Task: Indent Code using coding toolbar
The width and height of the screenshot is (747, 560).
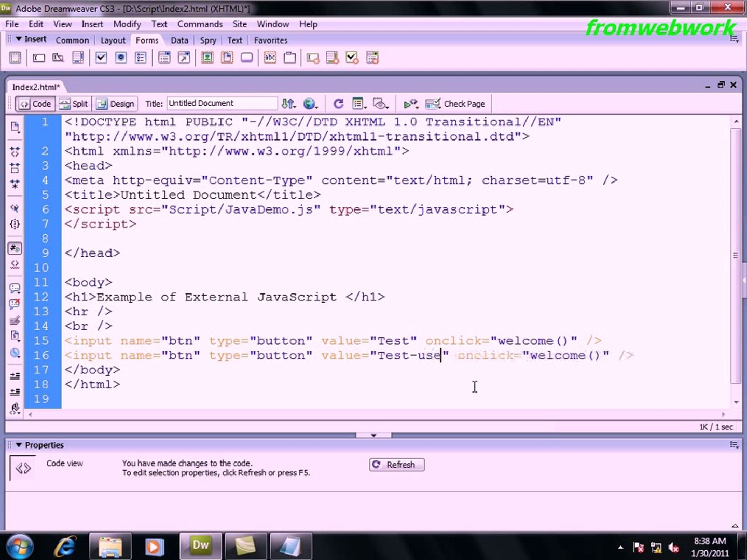Action: point(15,376)
